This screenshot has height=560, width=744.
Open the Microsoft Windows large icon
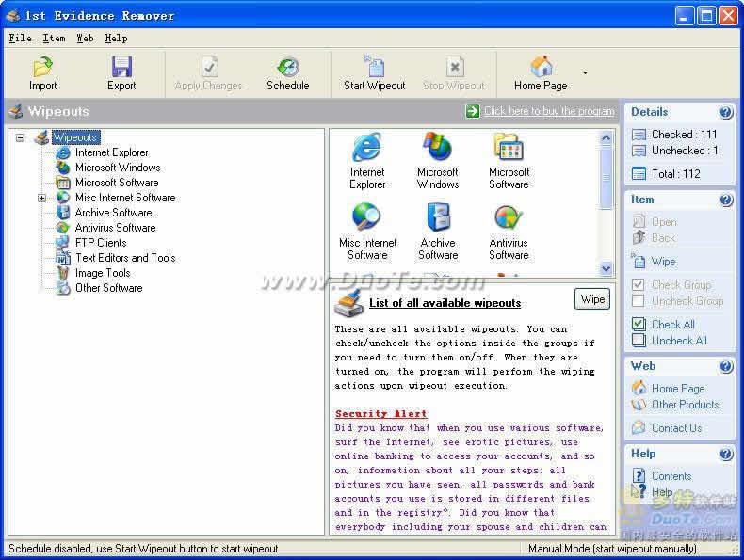[x=438, y=147]
